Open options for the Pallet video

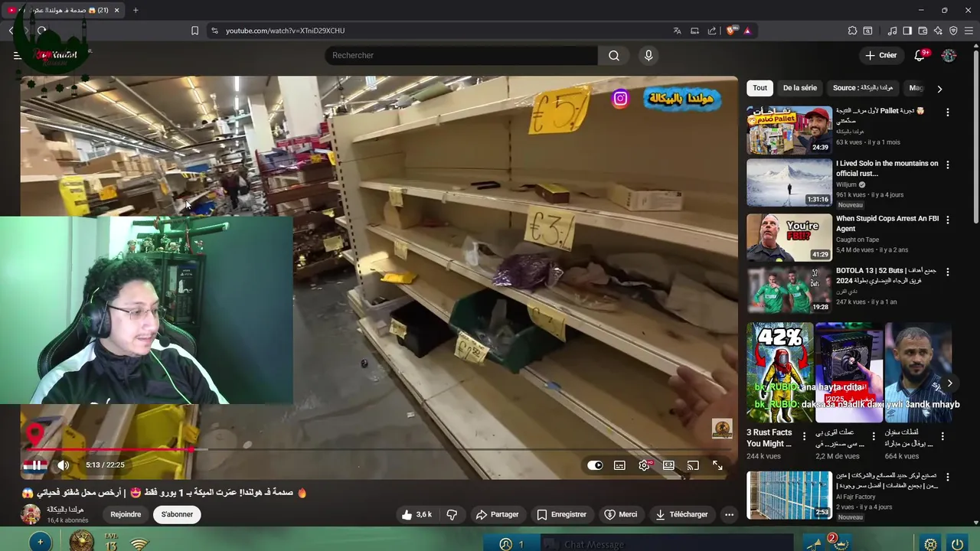(x=948, y=112)
